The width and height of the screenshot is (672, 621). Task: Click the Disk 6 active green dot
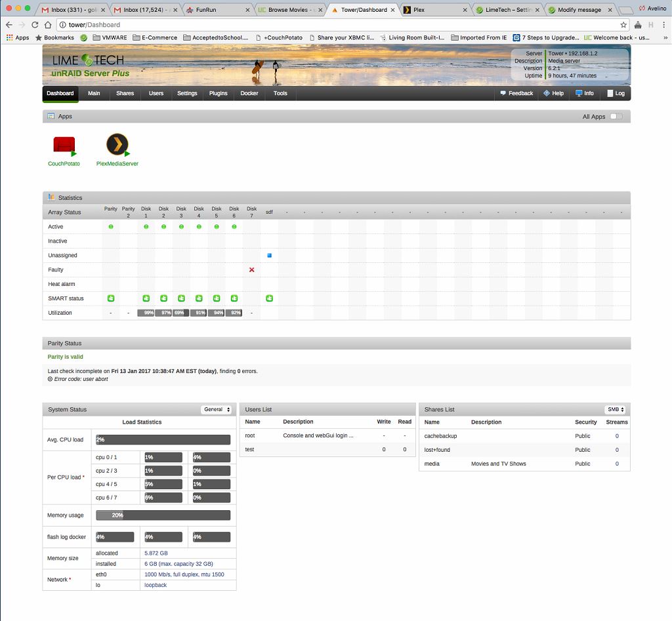pyautogui.click(x=234, y=226)
